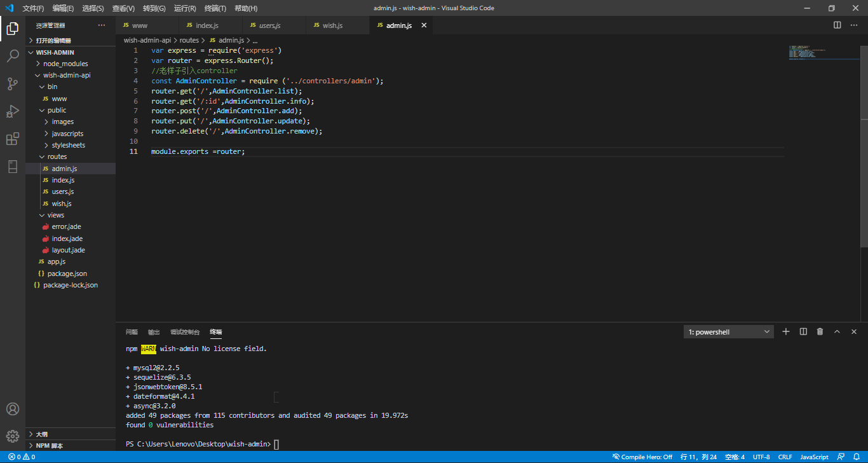This screenshot has width=868, height=463.
Task: Open the 帮助(H) menu
Action: click(246, 8)
